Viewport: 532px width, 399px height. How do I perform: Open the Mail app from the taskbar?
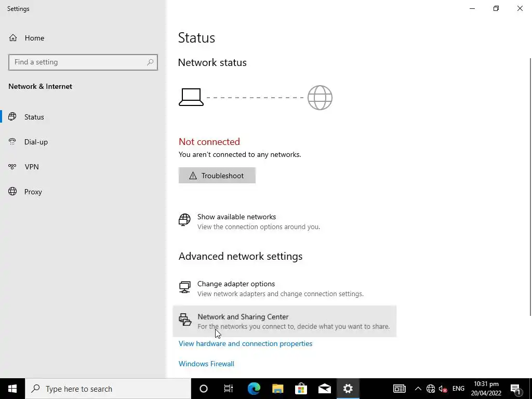pos(325,389)
